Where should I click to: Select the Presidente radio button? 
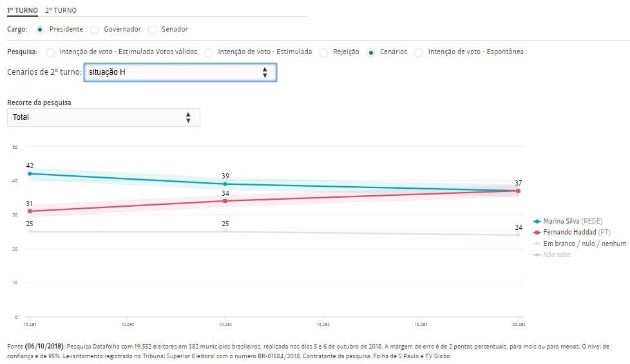coord(41,30)
